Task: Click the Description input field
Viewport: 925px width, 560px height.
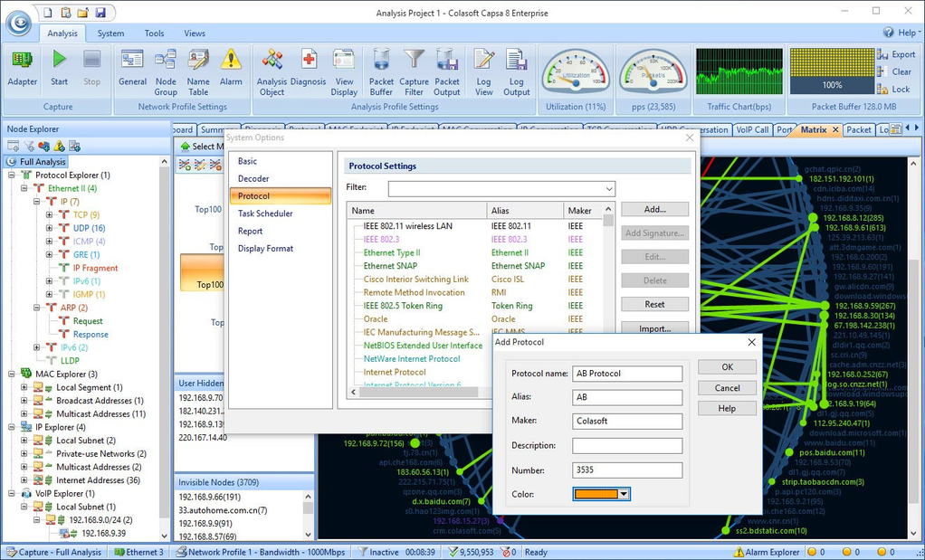Action: [627, 446]
